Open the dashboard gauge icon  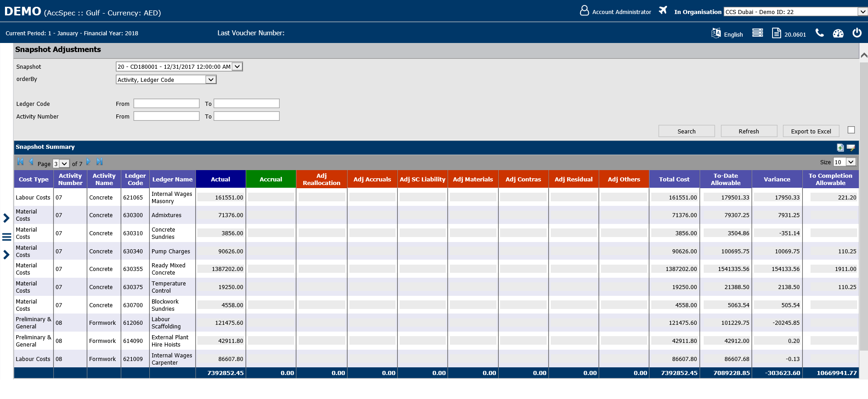pos(838,33)
